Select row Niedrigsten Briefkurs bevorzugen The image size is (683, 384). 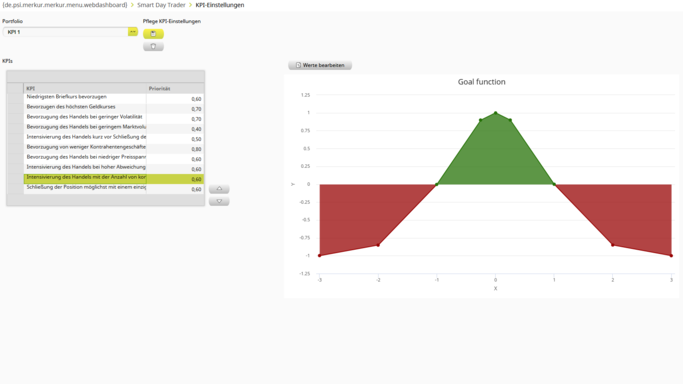[x=114, y=98]
